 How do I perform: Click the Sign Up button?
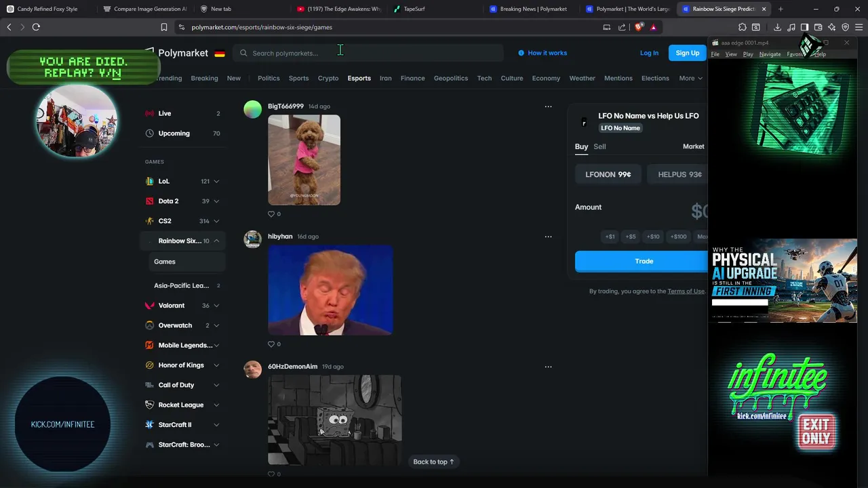coord(687,53)
